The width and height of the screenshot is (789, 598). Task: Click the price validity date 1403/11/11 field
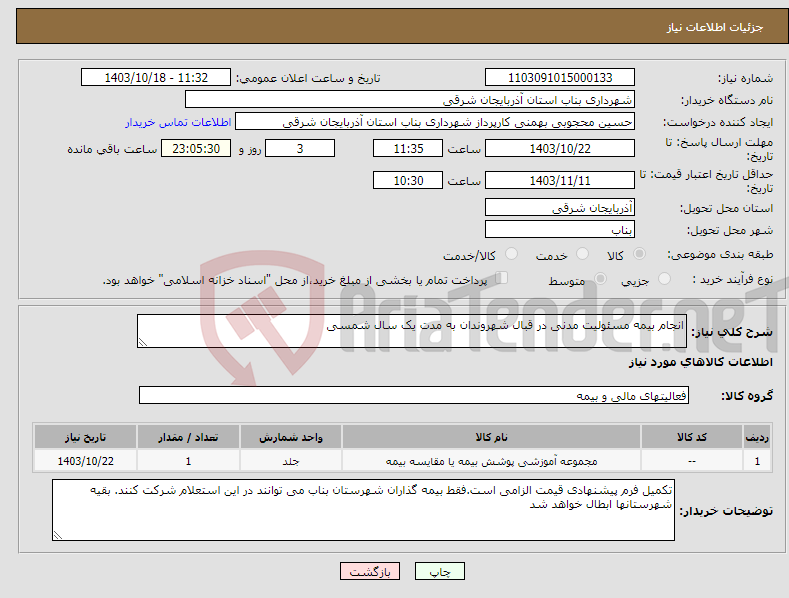560,180
